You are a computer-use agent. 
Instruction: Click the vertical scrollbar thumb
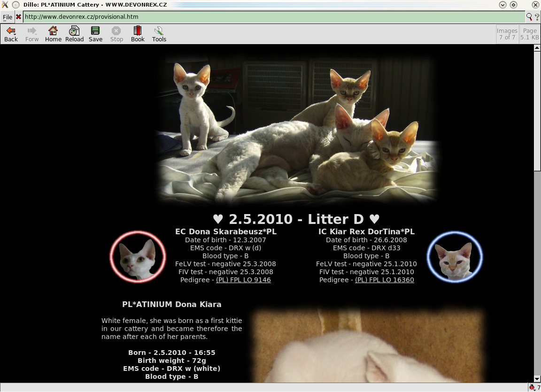[x=537, y=111]
